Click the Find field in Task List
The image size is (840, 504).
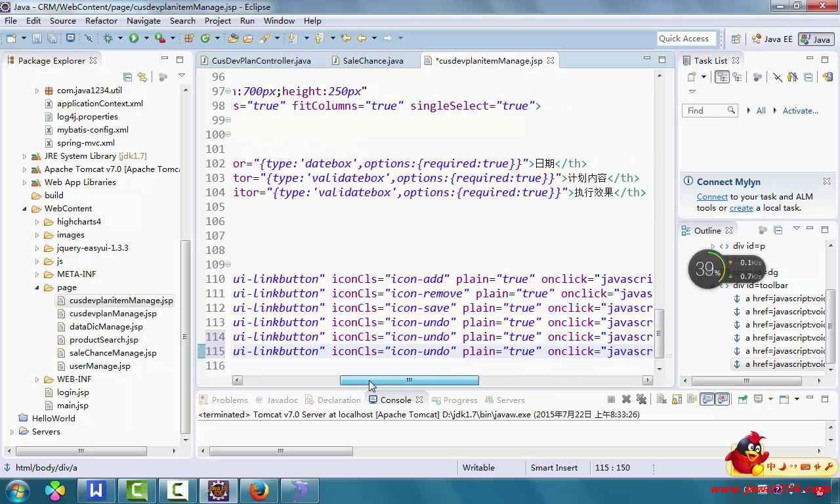(711, 110)
